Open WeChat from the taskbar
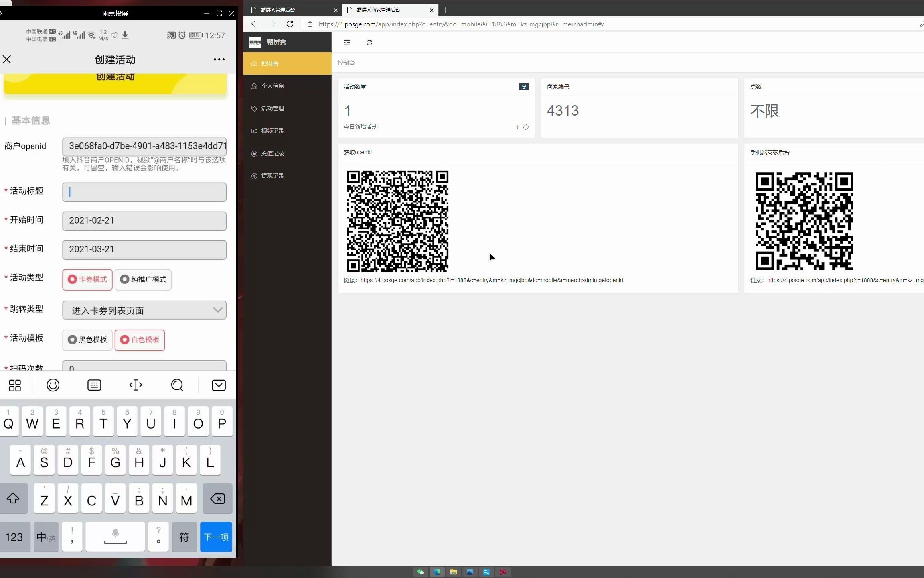 [x=420, y=572]
